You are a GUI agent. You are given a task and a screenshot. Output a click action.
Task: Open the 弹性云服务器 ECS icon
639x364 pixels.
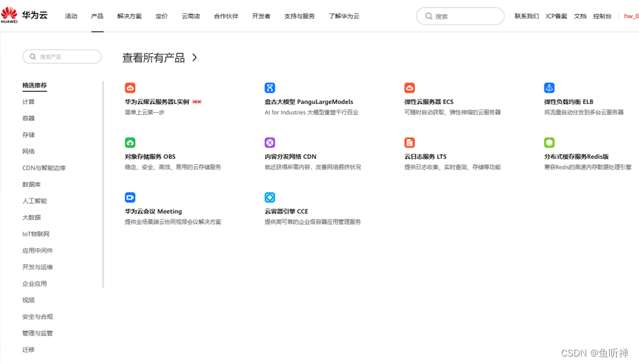pyautogui.click(x=410, y=88)
